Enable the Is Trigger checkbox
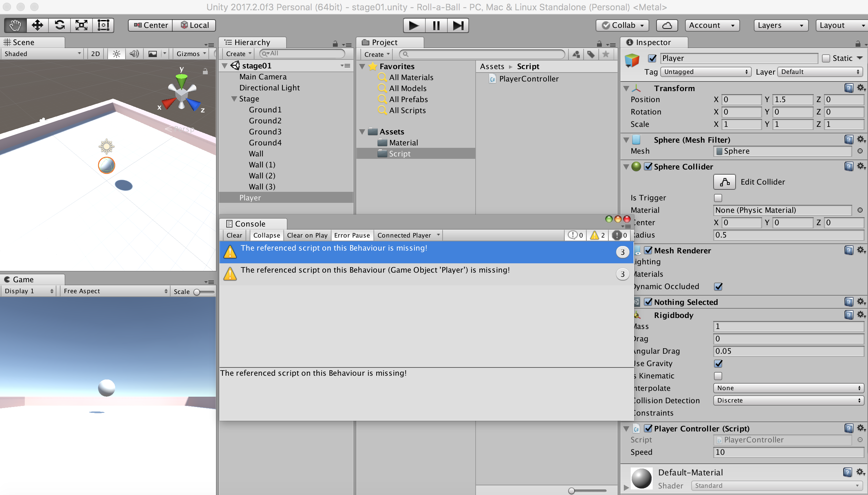 [718, 198]
